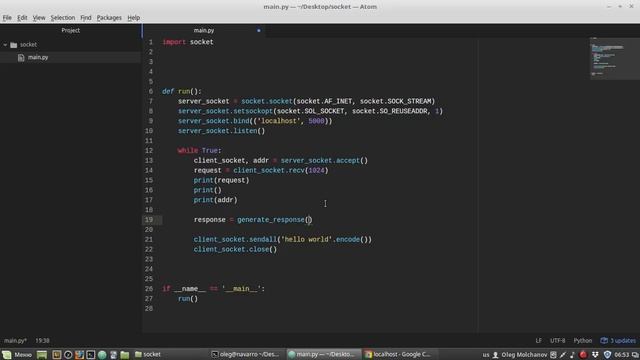This screenshot has width=640, height=360.
Task: Open the update manager shield icon
Action: point(607,355)
